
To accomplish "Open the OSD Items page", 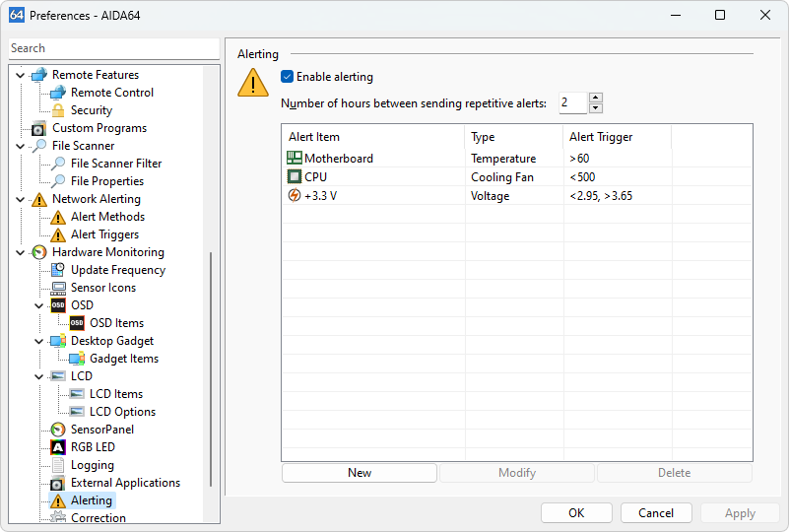I will tap(116, 323).
